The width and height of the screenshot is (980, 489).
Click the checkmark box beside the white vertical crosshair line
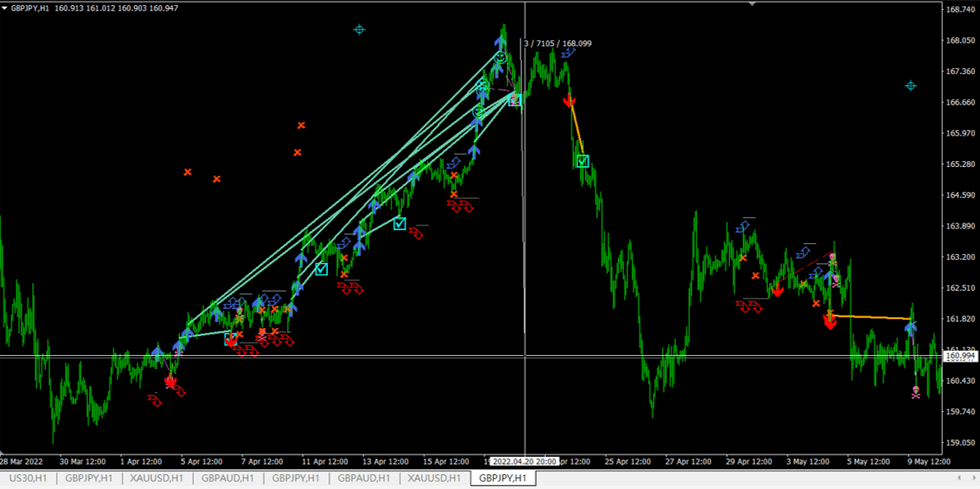(515, 100)
